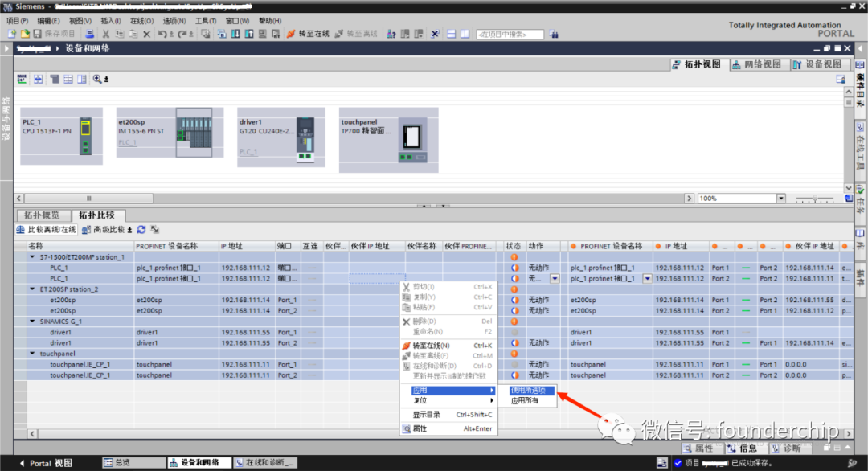Switch to 拓扑概览 tab
The image size is (868, 471).
[x=42, y=215]
